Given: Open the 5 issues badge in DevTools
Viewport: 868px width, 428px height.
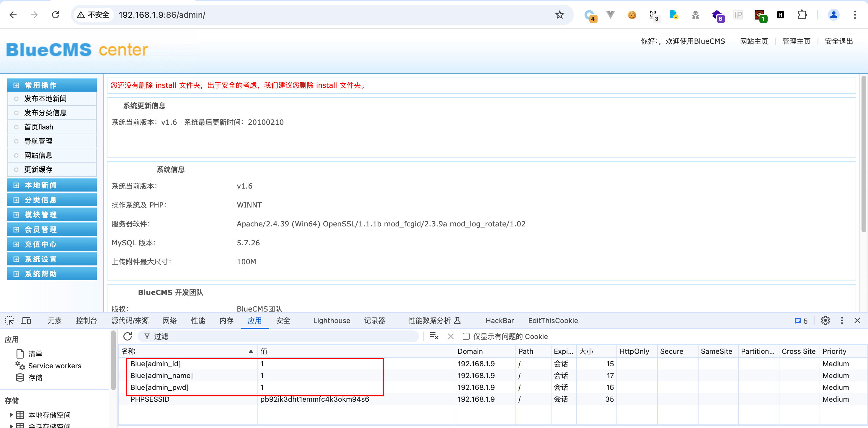Looking at the screenshot, I should point(801,321).
